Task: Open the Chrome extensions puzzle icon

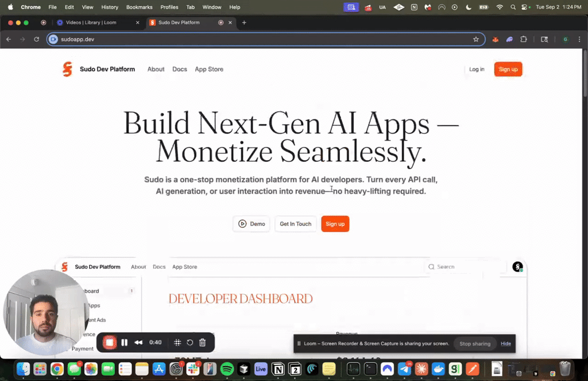Action: 524,40
